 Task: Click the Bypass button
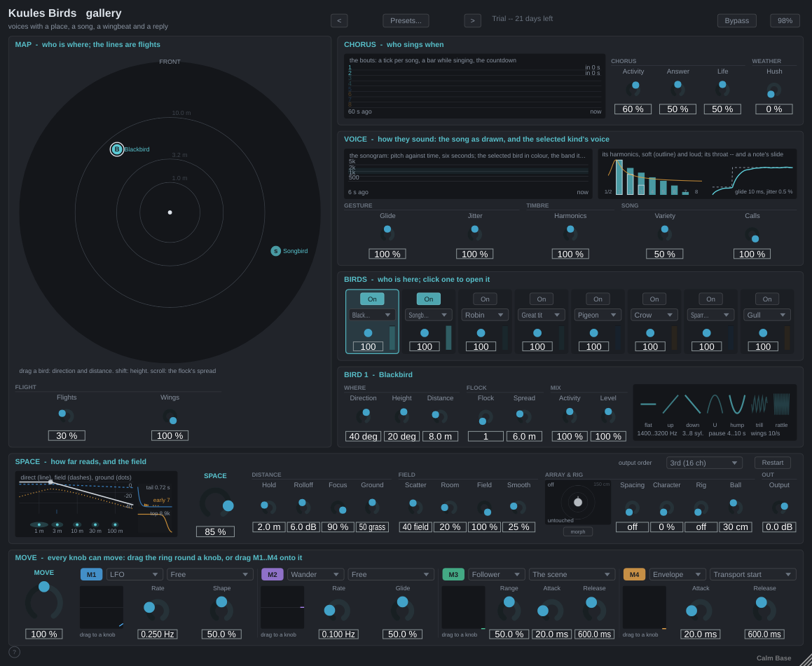tap(736, 20)
